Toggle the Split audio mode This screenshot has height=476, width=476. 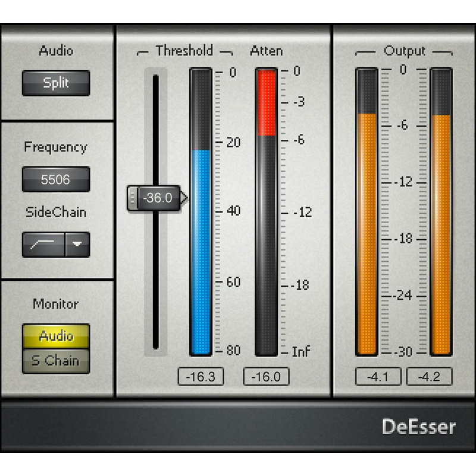55,83
